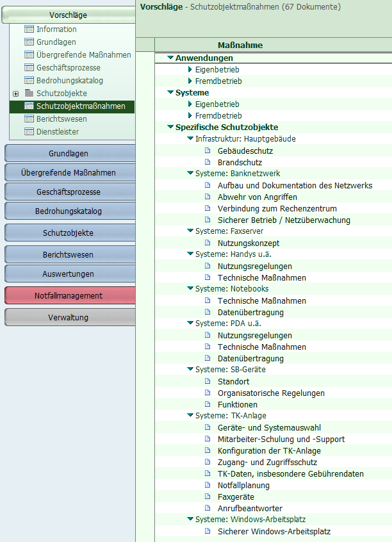Collapse the Anwendungen category
This screenshot has height=542, width=392.
coord(170,58)
